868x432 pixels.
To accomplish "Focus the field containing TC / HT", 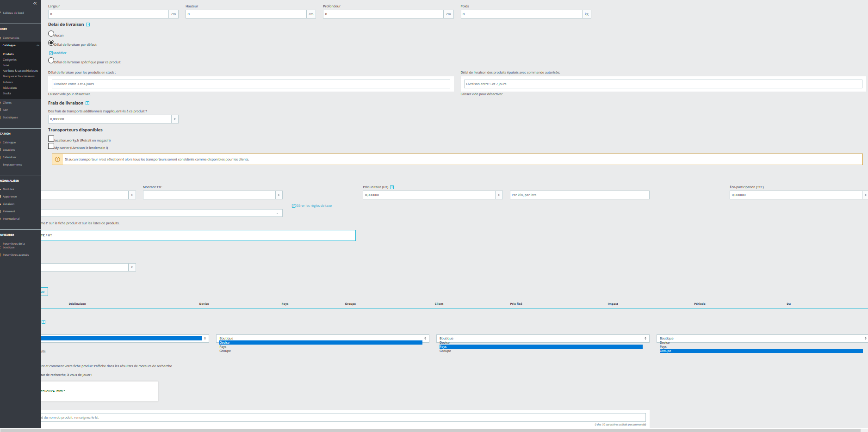I will (198, 235).
